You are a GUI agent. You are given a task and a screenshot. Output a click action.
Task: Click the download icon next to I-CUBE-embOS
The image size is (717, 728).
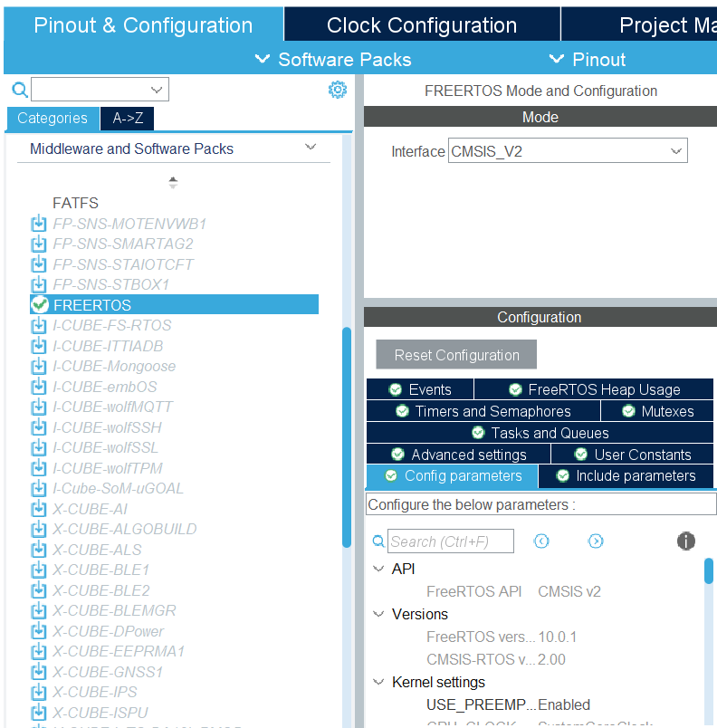(x=39, y=387)
